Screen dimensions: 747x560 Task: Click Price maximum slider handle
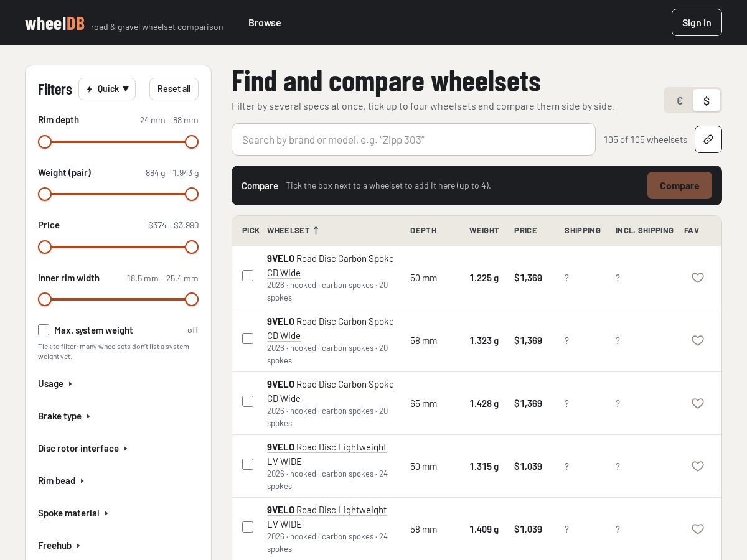(192, 247)
